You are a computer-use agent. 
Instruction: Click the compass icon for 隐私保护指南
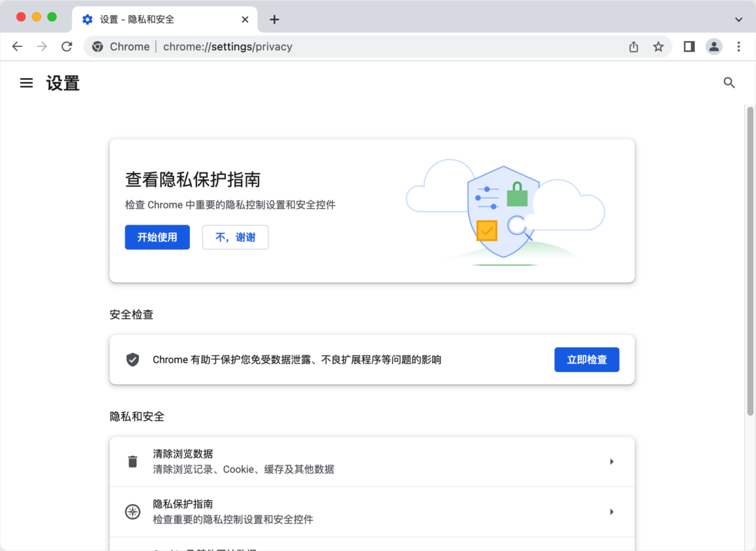point(133,511)
